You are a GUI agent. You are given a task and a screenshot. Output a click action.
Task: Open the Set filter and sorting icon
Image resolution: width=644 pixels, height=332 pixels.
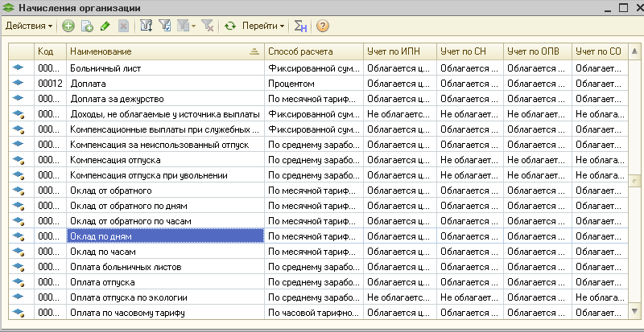coord(147,27)
